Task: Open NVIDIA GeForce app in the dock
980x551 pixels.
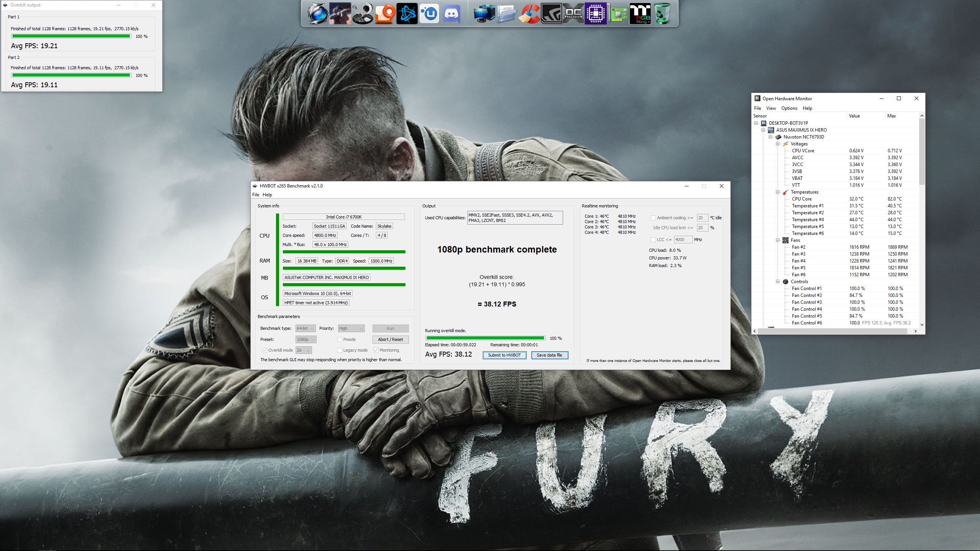Action: pyautogui.click(x=551, y=14)
